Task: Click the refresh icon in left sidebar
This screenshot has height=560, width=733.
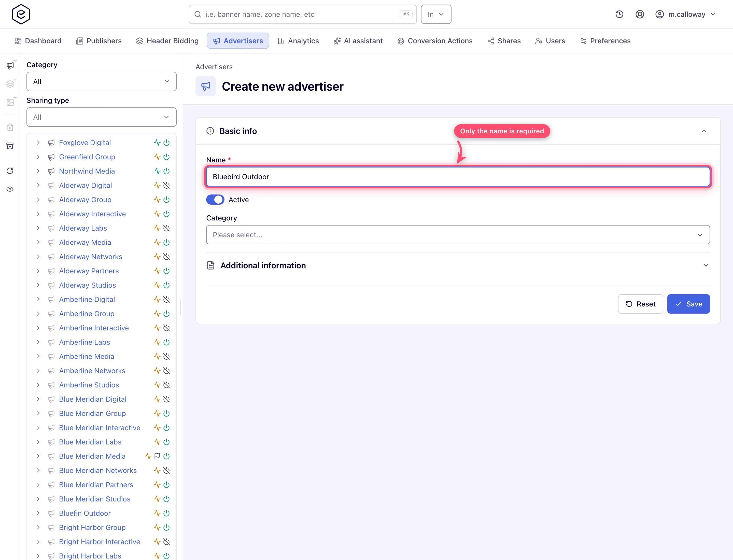Action: 10,171
